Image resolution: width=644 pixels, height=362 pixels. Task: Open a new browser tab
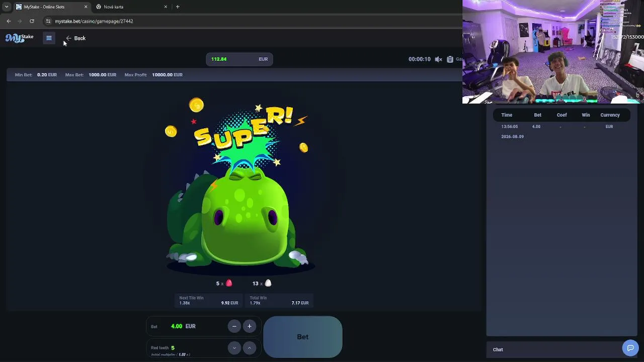(178, 7)
